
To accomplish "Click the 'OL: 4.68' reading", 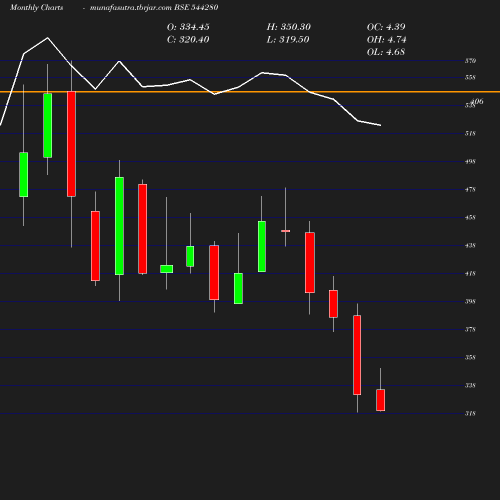I will coord(386,52).
